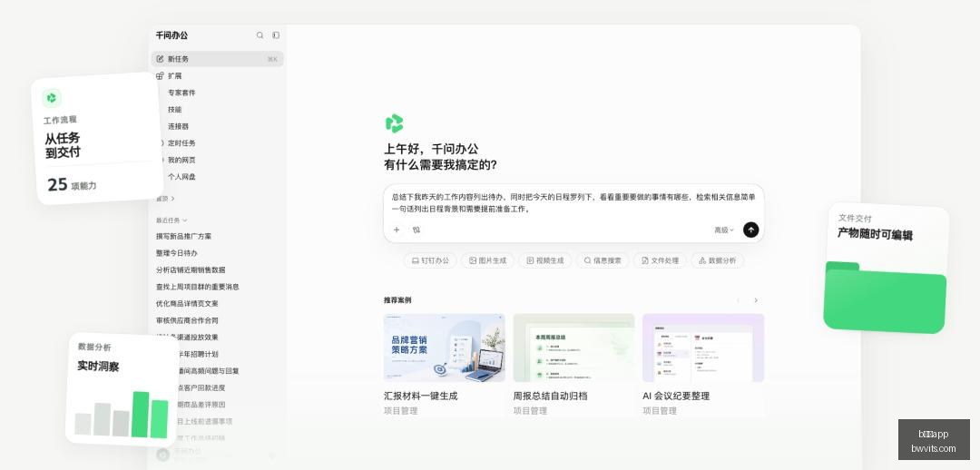Expand the 置顶 section
The width and height of the screenshot is (980, 470).
165,199
